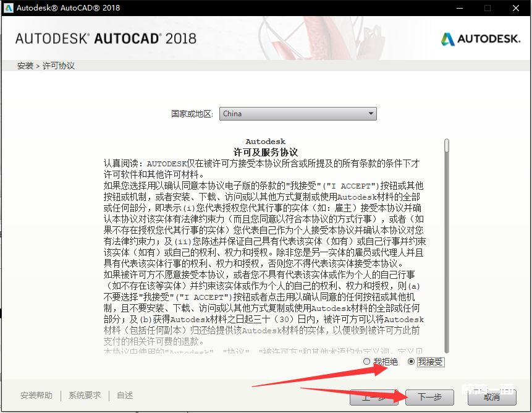Cancel installation with the 取消 button
532x413 pixels.
coord(492,397)
